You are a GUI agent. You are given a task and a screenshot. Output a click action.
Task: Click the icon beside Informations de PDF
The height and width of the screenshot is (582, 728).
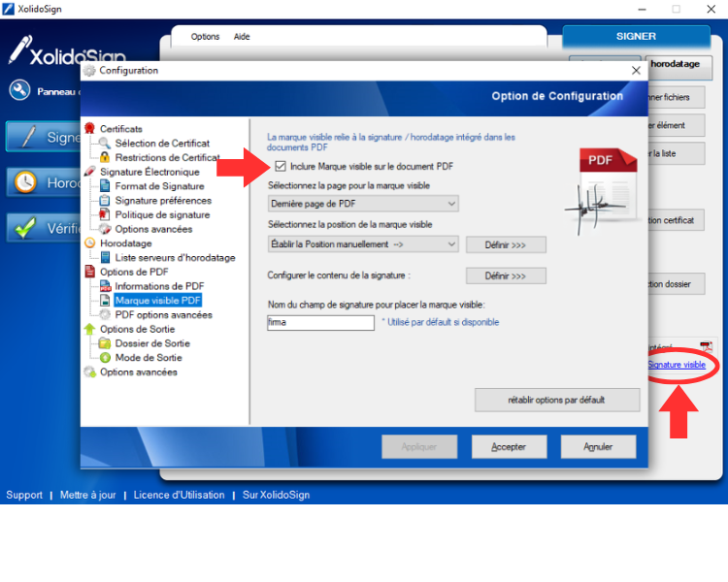click(106, 286)
